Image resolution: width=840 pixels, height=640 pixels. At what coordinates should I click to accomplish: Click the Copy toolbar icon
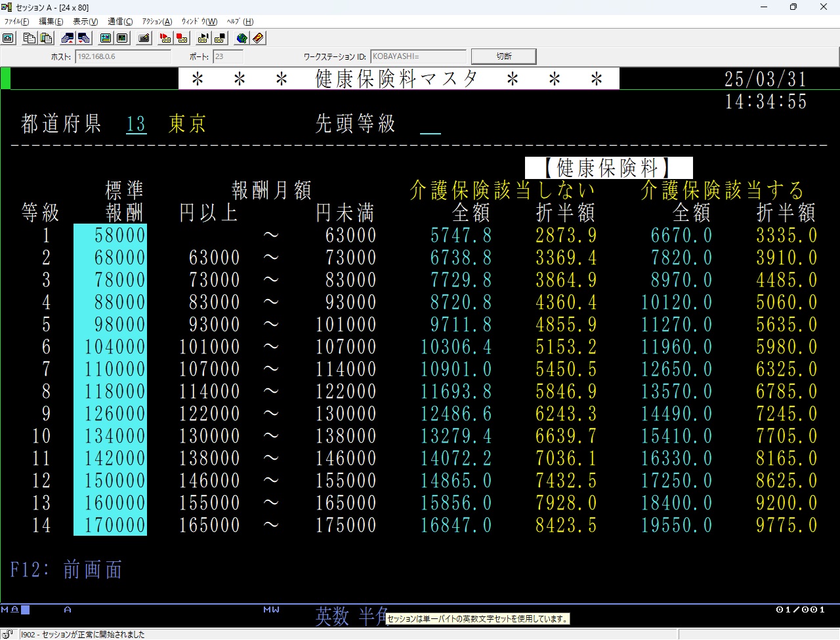[x=30, y=38]
